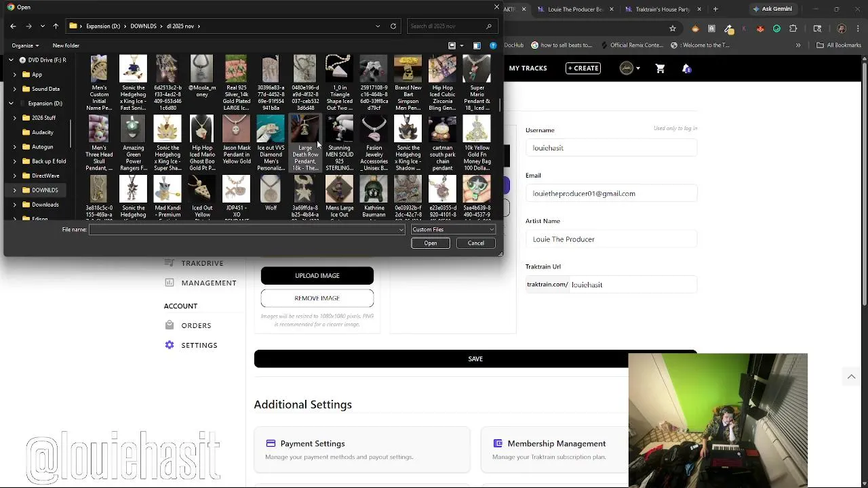Open ORDERS in account sidebar

point(189,325)
